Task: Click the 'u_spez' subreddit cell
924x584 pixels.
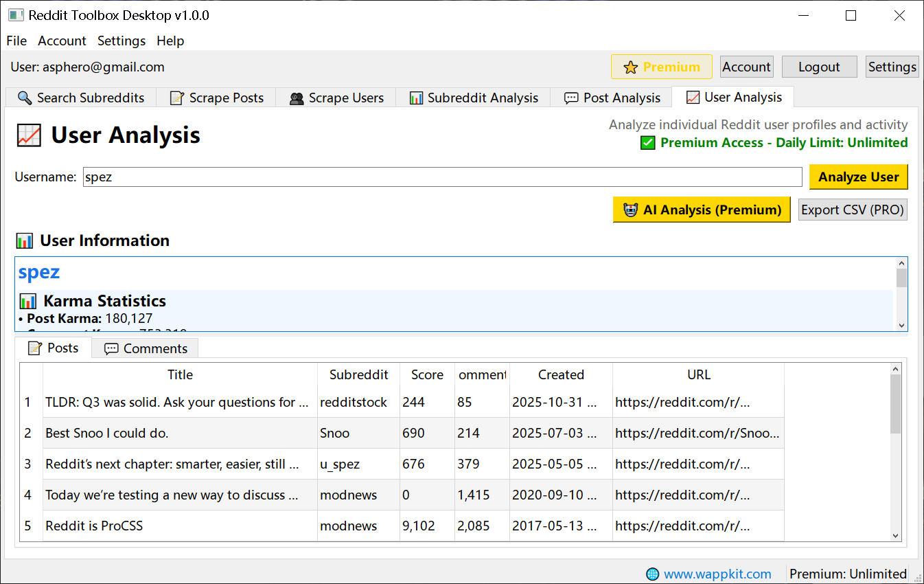Action: click(x=359, y=464)
